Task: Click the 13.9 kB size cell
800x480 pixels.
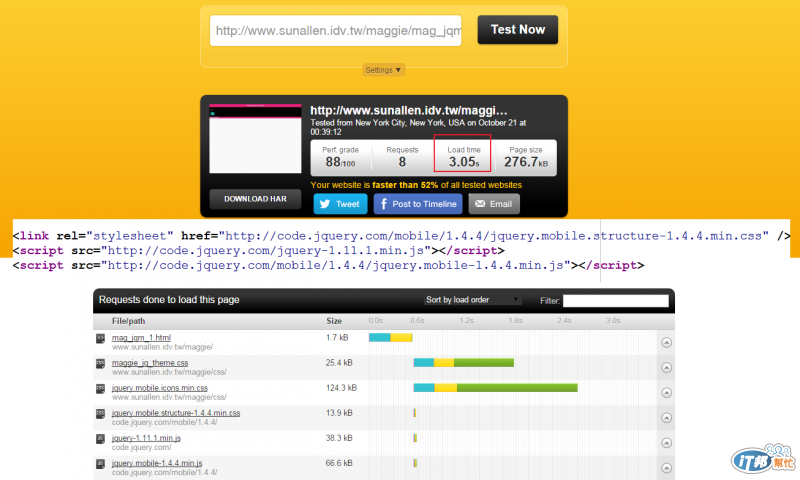Action: (x=339, y=413)
